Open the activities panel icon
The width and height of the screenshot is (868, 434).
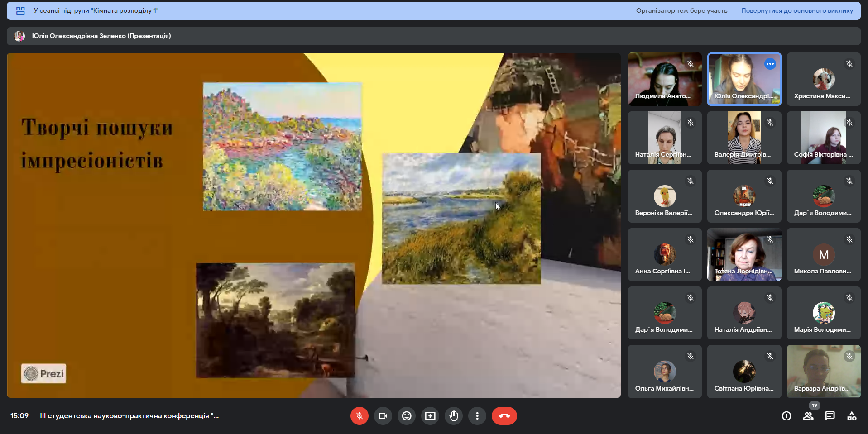tap(852, 416)
